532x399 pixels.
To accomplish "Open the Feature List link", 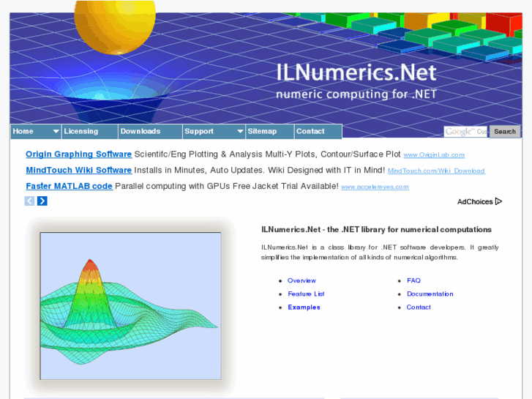I will 306,294.
